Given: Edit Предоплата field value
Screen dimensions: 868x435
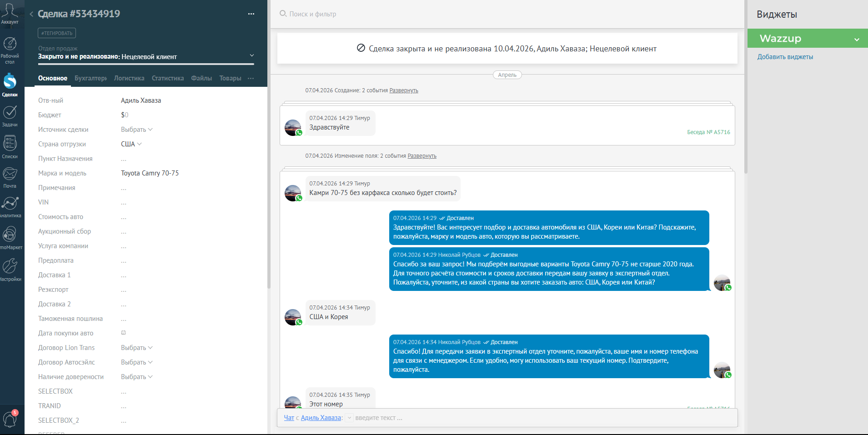Looking at the screenshot, I should (124, 261).
